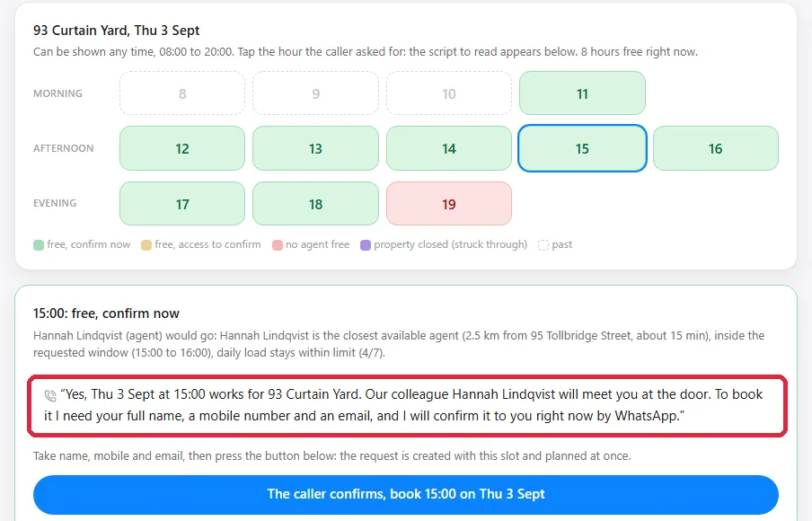Viewport: 812px width, 521px height.
Task: Click the purple 'property closed' legend swatch
Action: [x=366, y=245]
